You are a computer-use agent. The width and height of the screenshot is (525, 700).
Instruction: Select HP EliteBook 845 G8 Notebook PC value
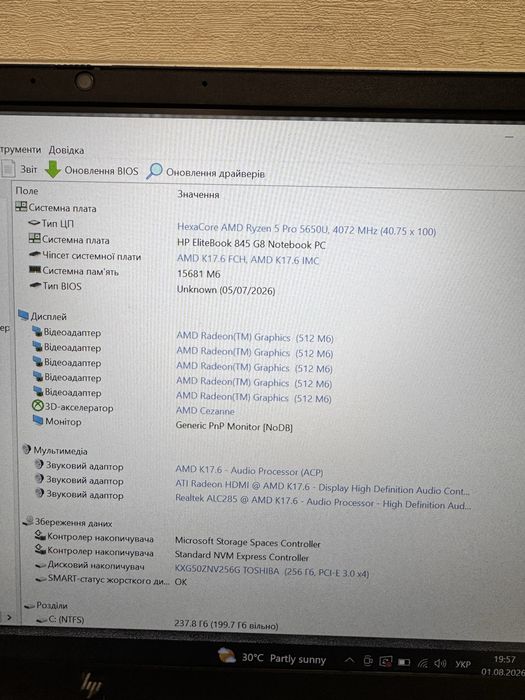[x=251, y=245]
